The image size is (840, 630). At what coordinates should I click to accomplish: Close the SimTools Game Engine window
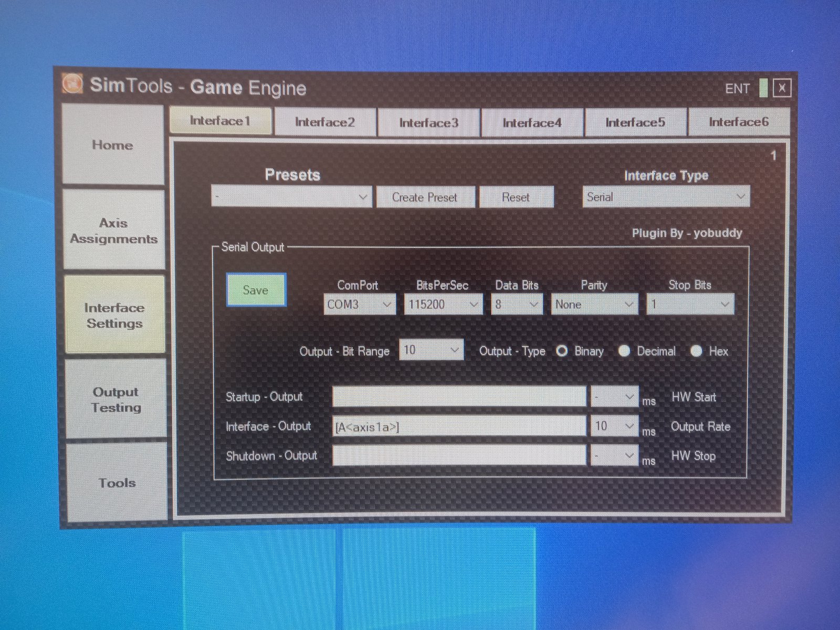pos(782,88)
